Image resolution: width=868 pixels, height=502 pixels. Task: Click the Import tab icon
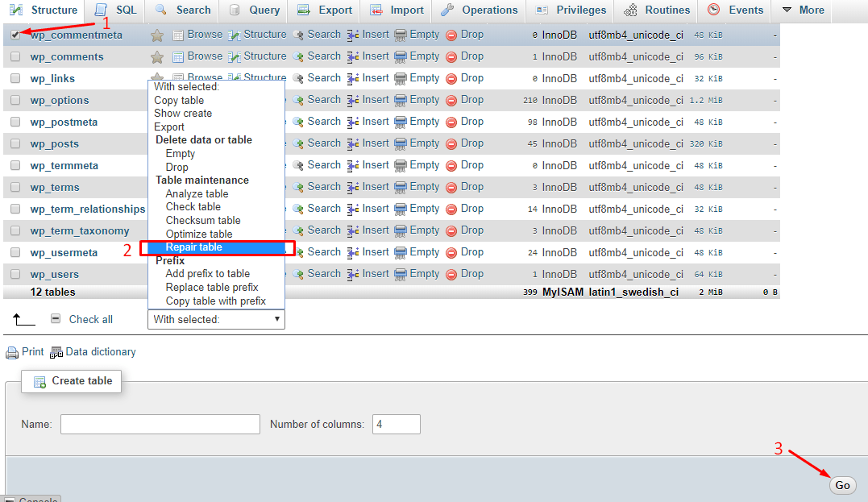coord(376,10)
